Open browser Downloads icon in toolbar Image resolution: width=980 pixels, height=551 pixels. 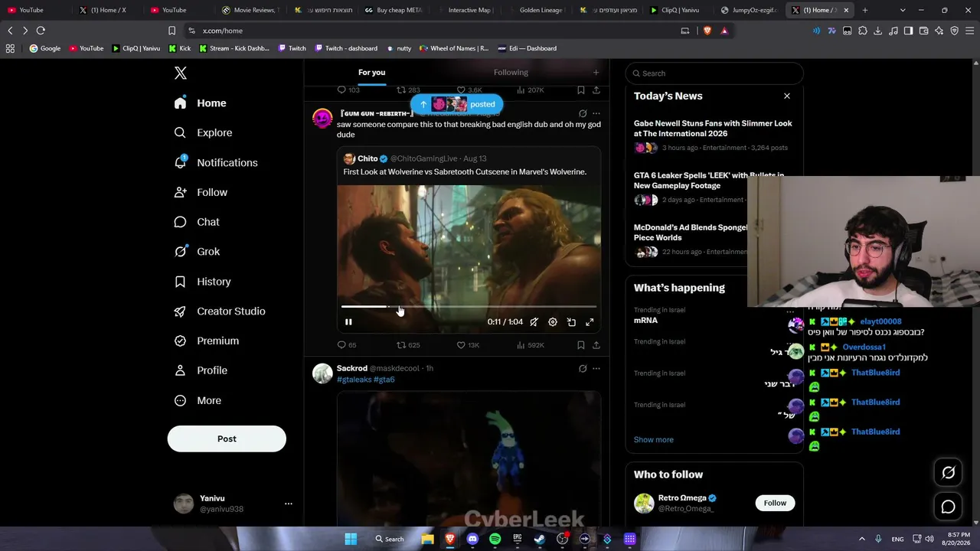point(877,31)
